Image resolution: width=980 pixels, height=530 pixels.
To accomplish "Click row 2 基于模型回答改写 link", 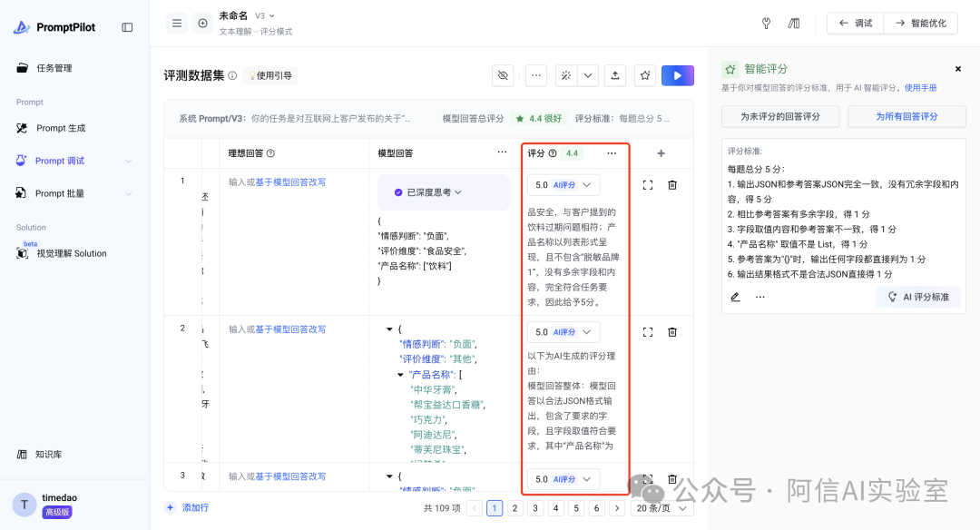I will point(290,329).
